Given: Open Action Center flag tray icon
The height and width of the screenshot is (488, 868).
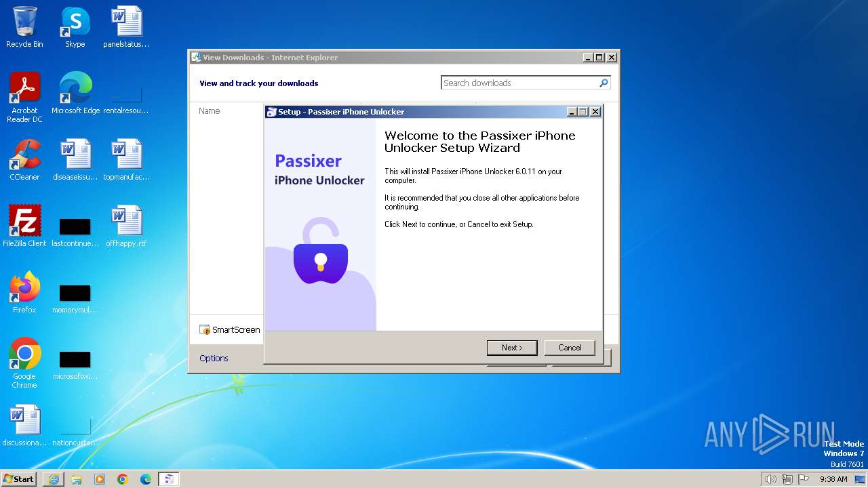Looking at the screenshot, I should [x=804, y=479].
